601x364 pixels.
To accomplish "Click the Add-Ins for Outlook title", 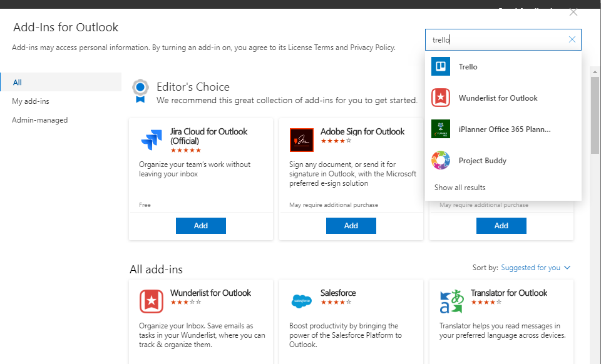I will coord(66,27).
